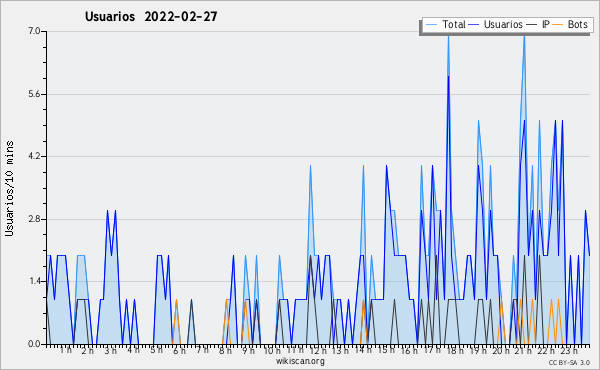Click the y-axis value 1.4
The image size is (600, 370).
tap(34, 282)
